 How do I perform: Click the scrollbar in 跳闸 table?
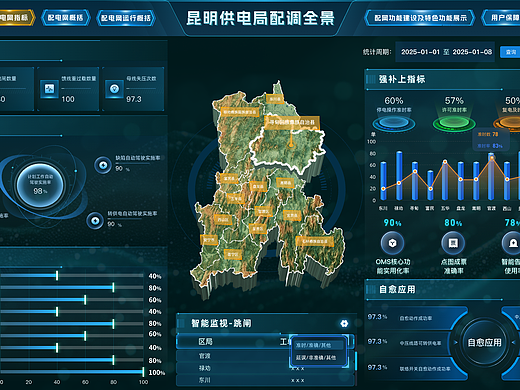click(356, 361)
